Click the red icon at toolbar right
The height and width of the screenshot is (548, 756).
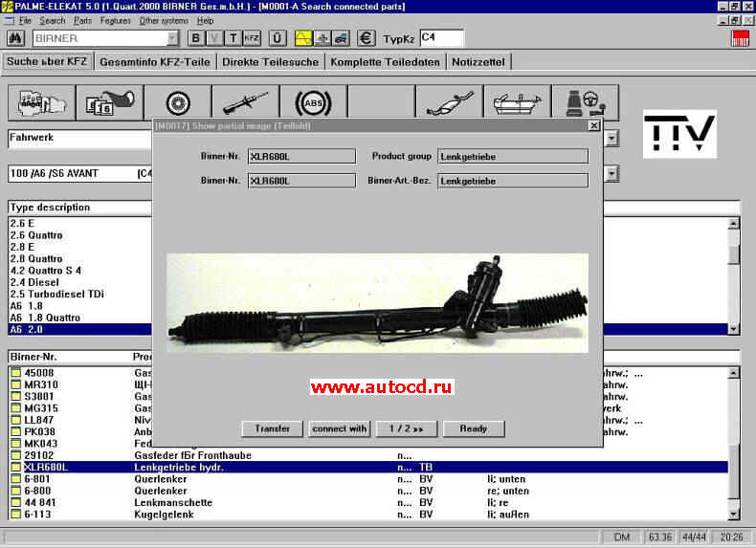[x=740, y=38]
